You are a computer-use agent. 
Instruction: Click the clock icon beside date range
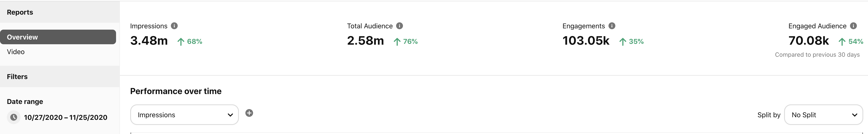point(14,117)
